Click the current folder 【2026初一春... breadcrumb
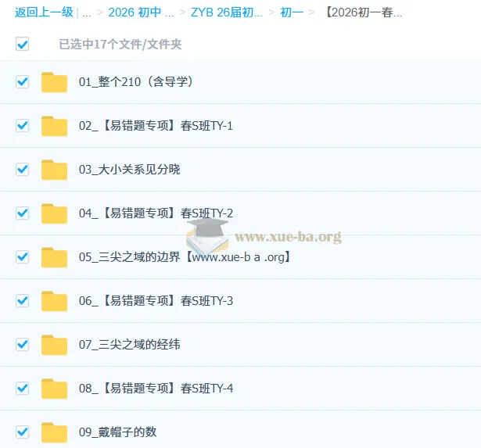Screen dimensions: 481x448 click(364, 13)
